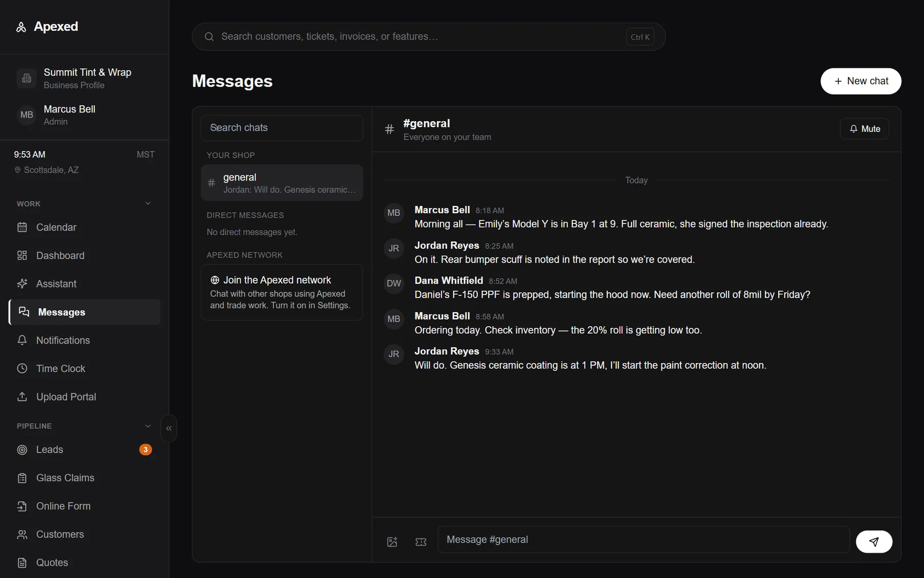Mute the #general channel
Screen dimensions: 924x578
pos(864,129)
